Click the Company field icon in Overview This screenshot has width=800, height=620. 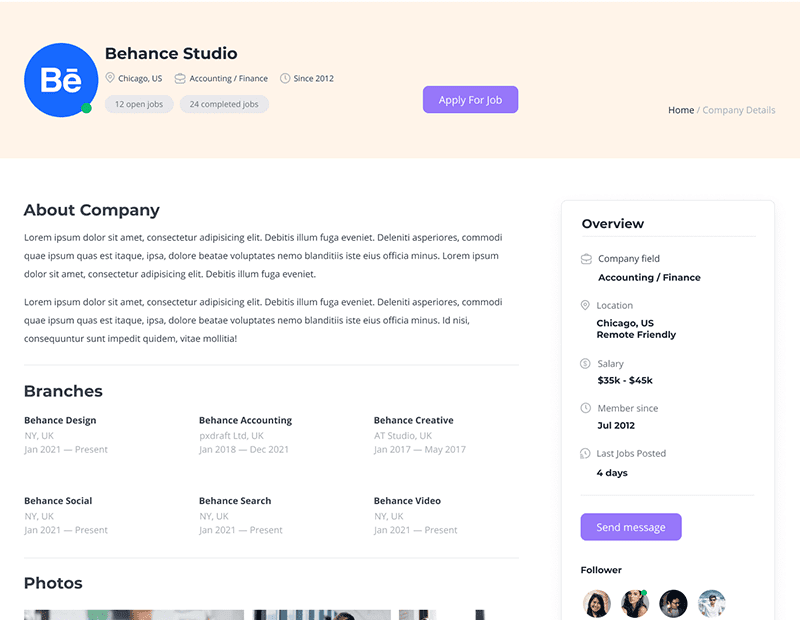(x=586, y=259)
